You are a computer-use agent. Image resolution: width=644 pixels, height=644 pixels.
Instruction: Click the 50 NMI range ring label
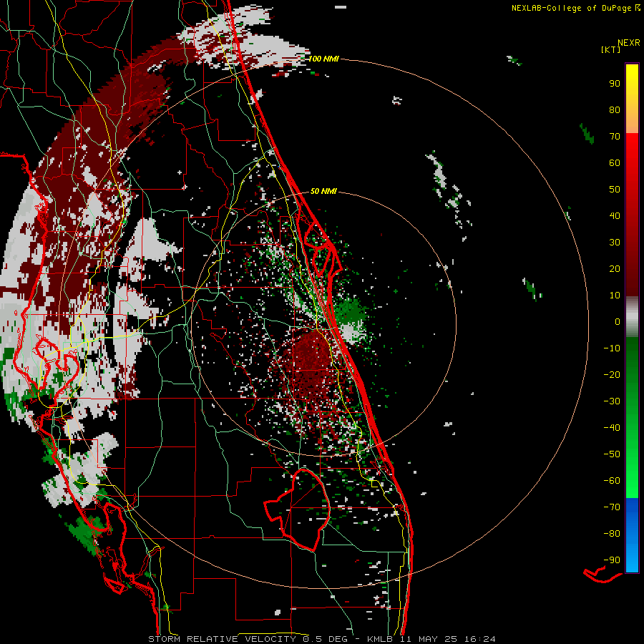click(x=323, y=191)
